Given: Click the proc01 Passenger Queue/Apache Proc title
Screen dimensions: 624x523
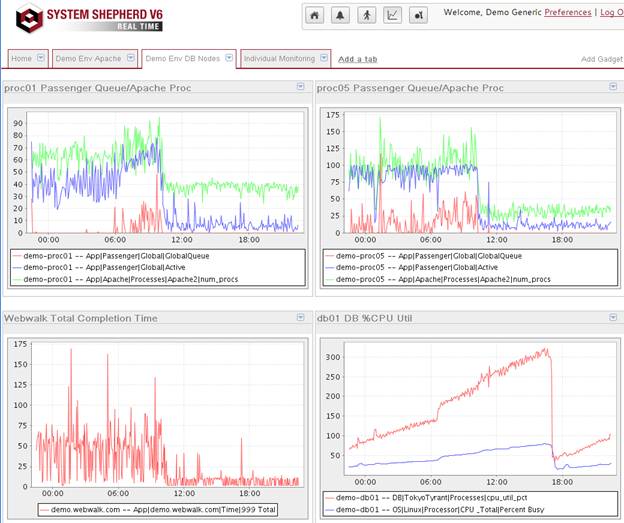Looking at the screenshot, I should [98, 88].
